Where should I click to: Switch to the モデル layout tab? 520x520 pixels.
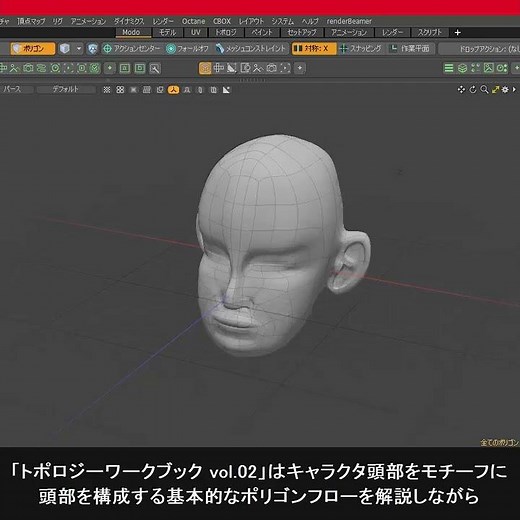[x=167, y=32]
